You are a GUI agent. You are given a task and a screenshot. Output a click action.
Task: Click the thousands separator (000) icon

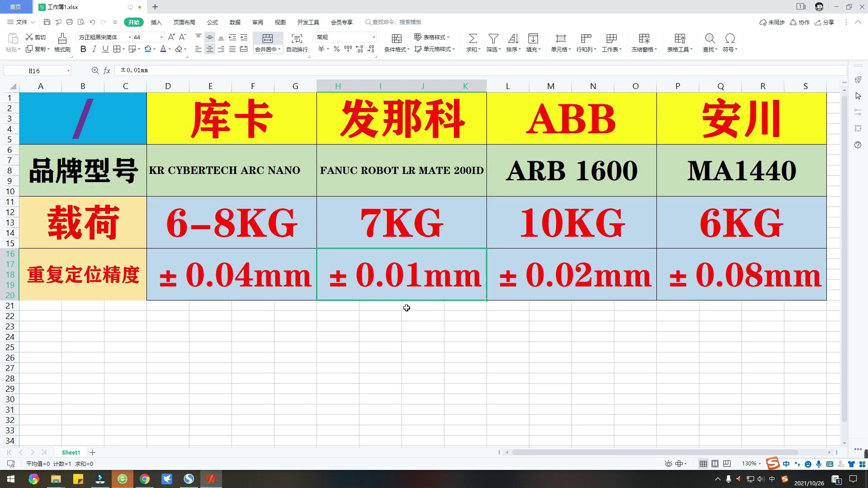pos(348,49)
